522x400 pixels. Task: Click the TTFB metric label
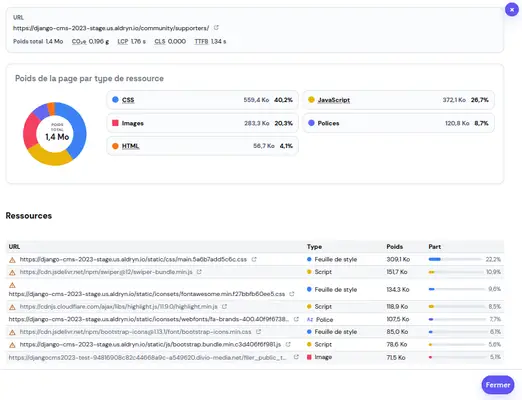[201, 41]
